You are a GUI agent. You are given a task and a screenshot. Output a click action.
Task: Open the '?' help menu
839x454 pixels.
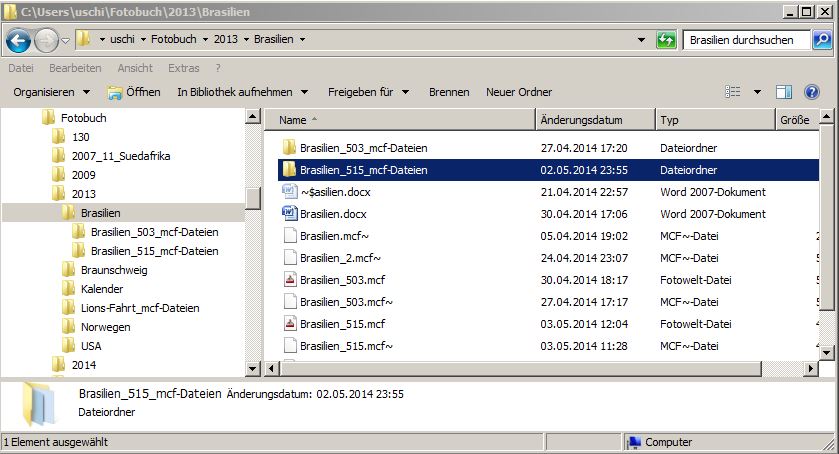[218, 68]
